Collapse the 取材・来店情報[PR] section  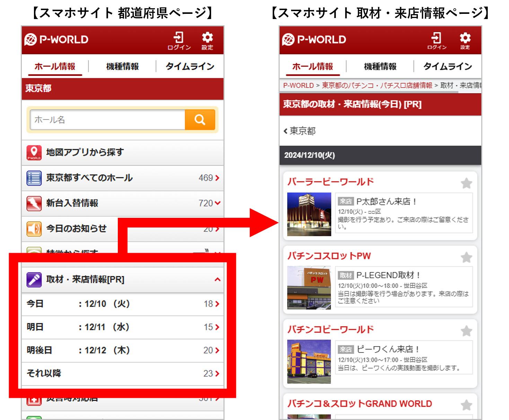(217, 279)
